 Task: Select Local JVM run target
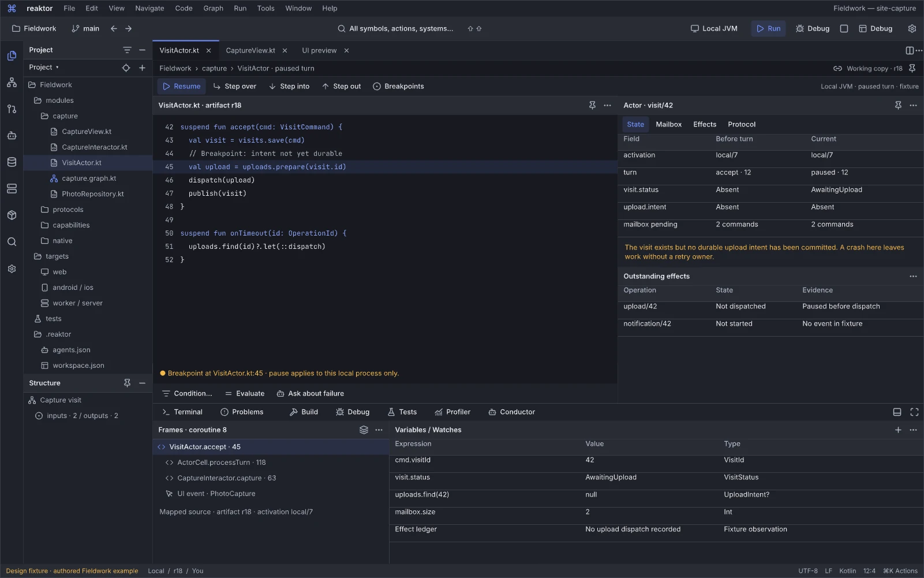[x=714, y=28]
